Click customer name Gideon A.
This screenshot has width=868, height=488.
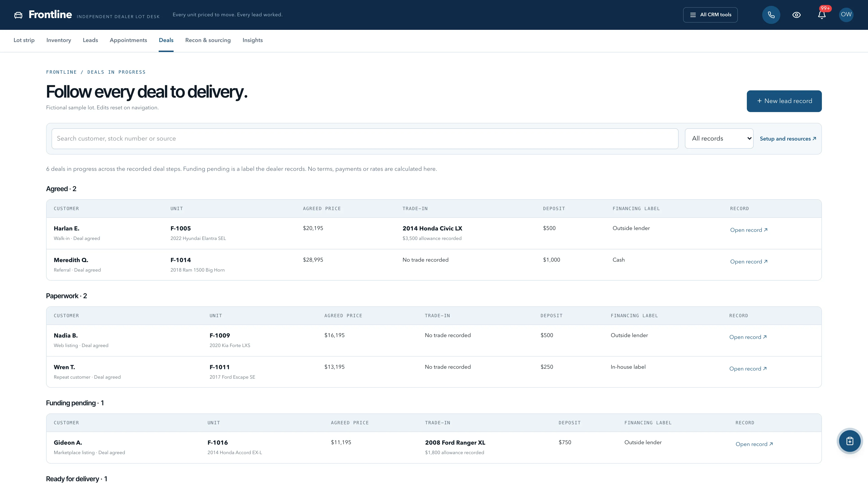coord(68,443)
